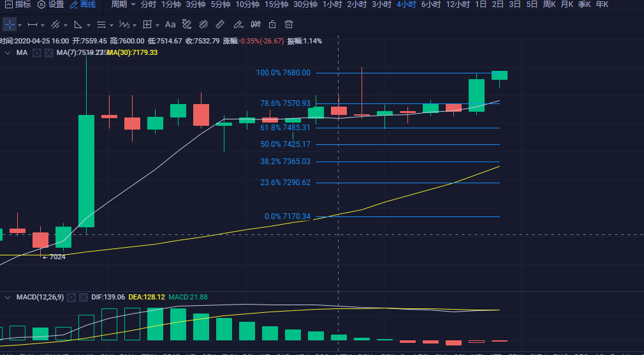Toggle the 画线 drawing mode button
Image resolution: width=644 pixels, height=355 pixels.
(83, 4)
